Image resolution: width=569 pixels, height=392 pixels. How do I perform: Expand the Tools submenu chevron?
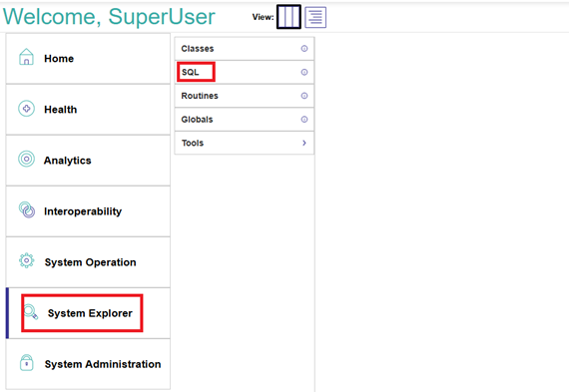pos(304,143)
